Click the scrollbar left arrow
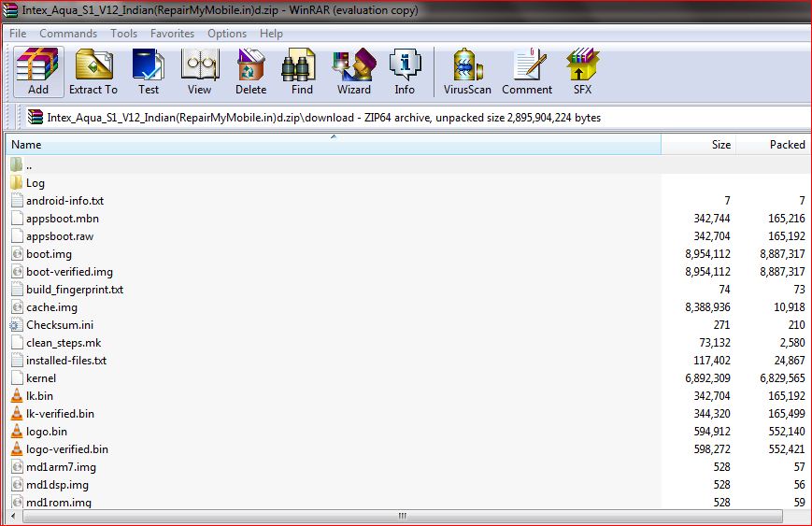Image resolution: width=812 pixels, height=526 pixels. pos(13,516)
